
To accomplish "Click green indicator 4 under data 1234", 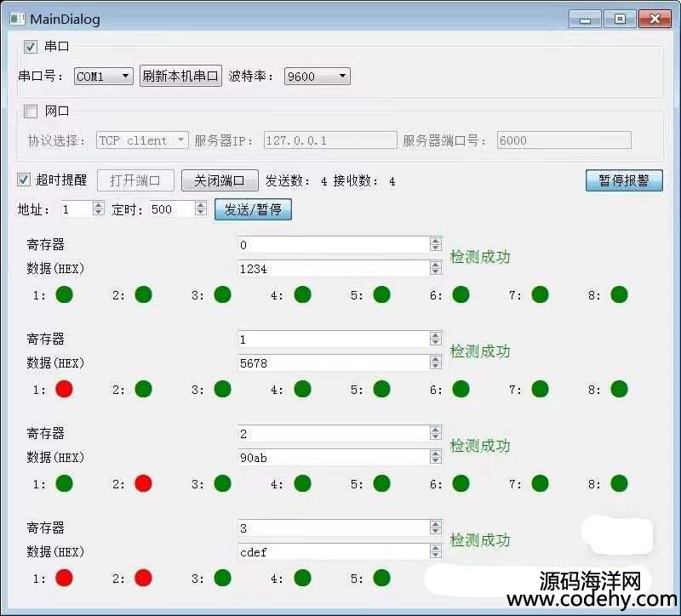I will point(302,294).
